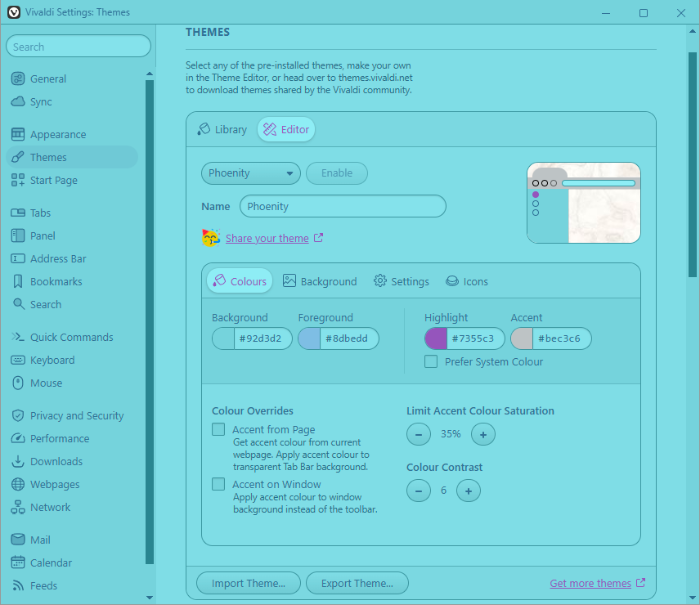Open the Calendar settings icon
The height and width of the screenshot is (605, 700).
tap(18, 562)
